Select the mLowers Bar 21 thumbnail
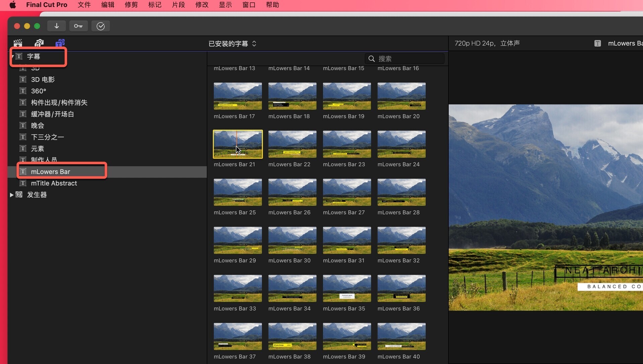 click(238, 144)
